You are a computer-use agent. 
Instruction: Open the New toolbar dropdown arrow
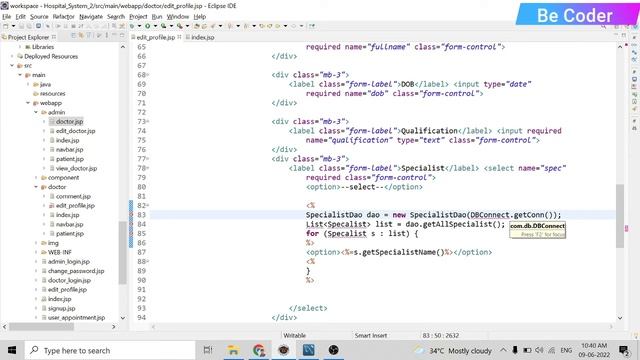13,26
